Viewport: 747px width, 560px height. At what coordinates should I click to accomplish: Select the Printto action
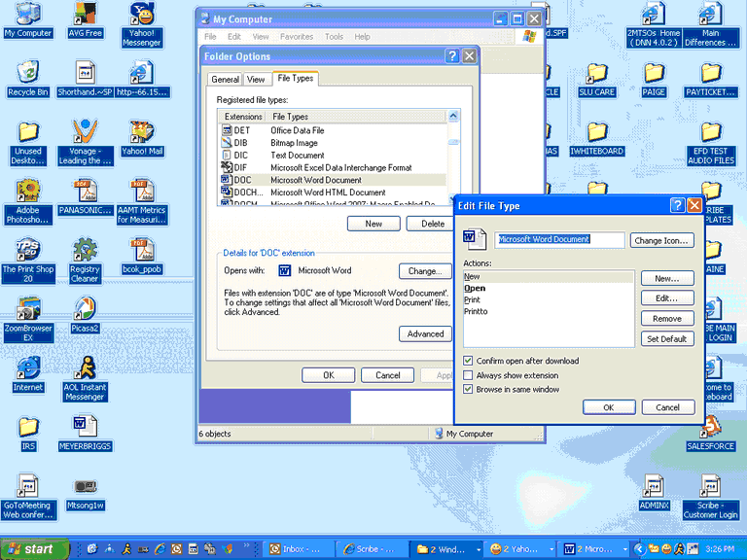pos(549,311)
